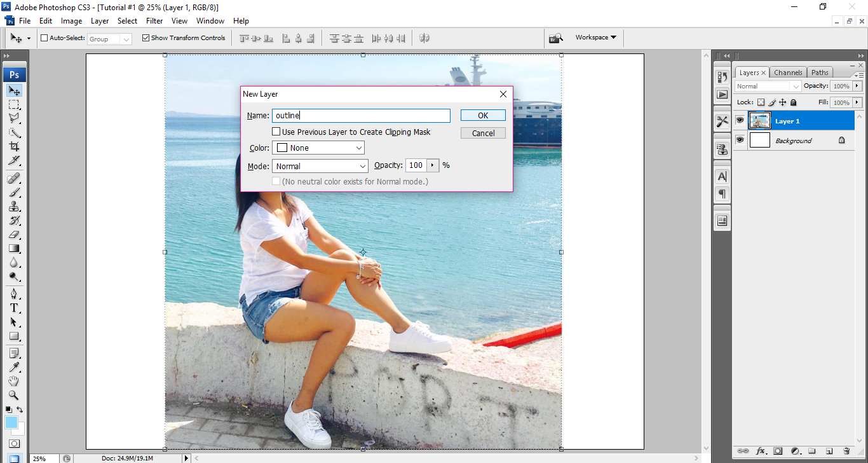The image size is (868, 463).
Task: Select the Pen tool
Action: [x=14, y=294]
